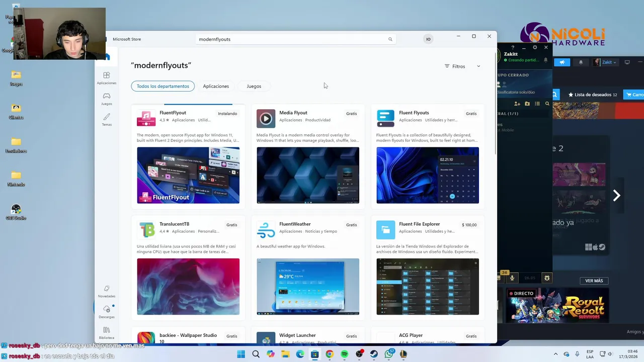
Task: Open Google Chrome from the taskbar
Action: 330,354
